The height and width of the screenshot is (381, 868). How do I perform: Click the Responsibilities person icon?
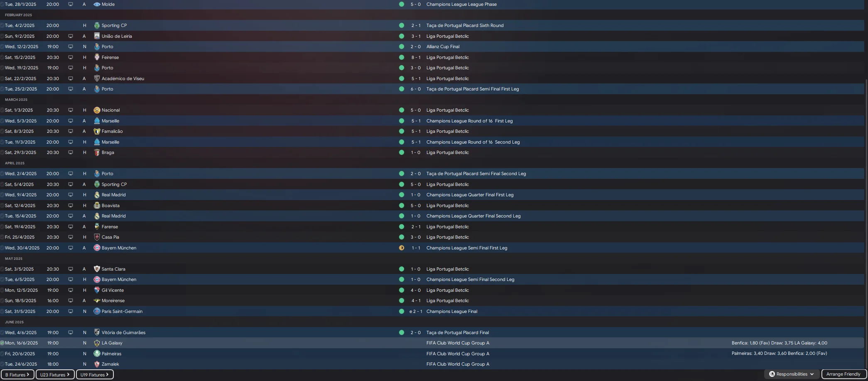[x=772, y=374]
